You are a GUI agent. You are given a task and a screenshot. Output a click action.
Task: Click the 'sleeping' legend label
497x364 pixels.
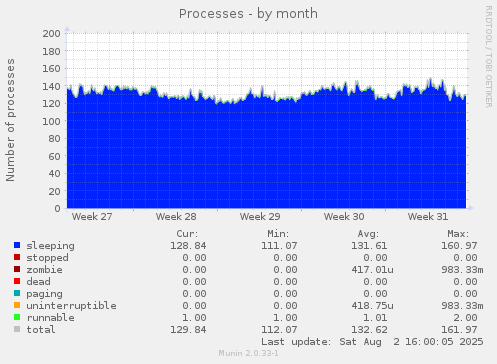click(51, 246)
